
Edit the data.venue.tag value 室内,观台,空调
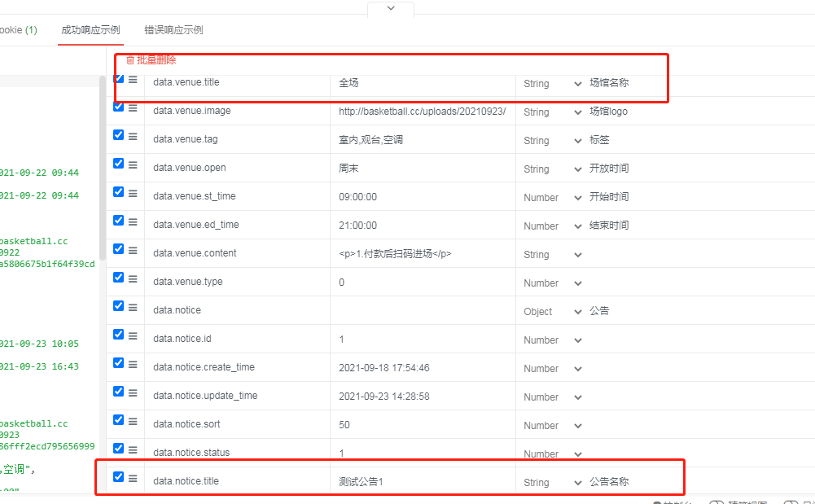pyautogui.click(x=423, y=140)
